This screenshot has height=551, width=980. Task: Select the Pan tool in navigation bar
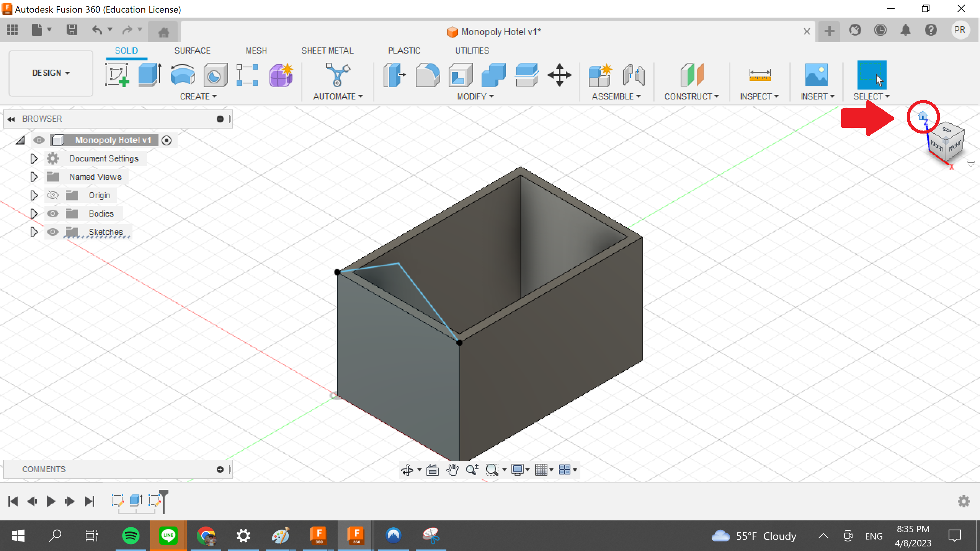click(x=453, y=469)
